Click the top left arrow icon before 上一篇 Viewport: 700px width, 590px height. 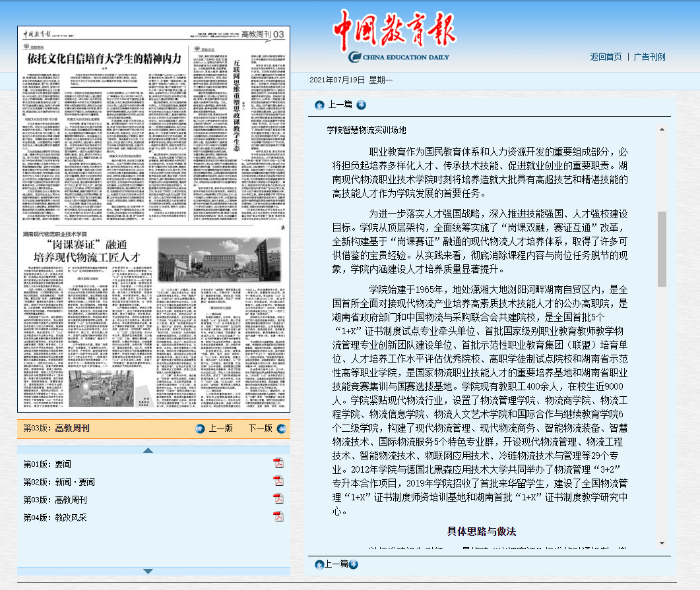click(x=319, y=105)
